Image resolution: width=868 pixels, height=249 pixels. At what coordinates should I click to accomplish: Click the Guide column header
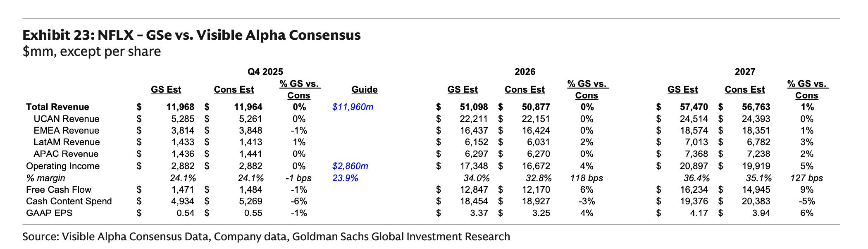click(x=364, y=90)
